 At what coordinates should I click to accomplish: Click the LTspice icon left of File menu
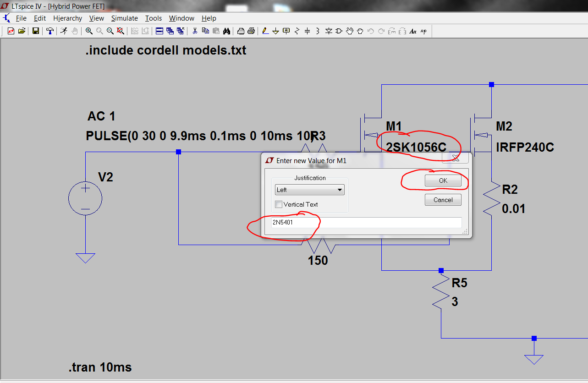(6, 18)
